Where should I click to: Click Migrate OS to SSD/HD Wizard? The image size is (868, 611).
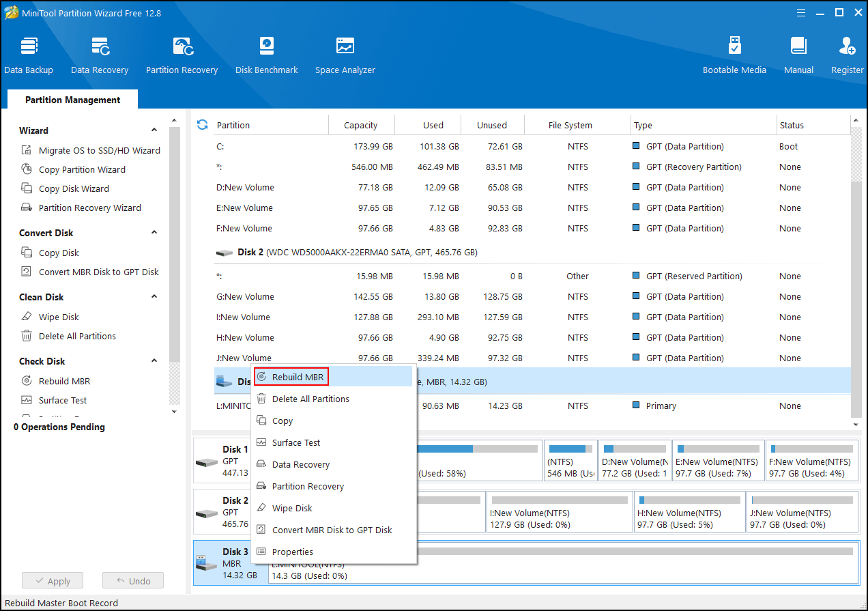[99, 150]
